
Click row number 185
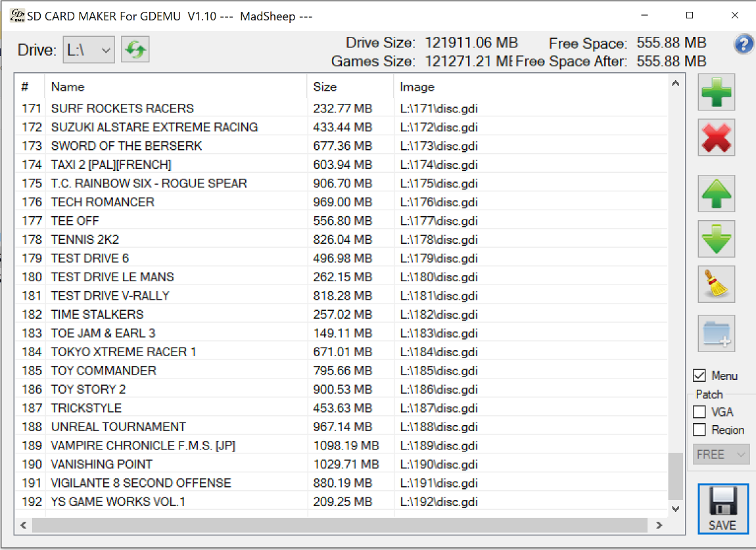32,371
